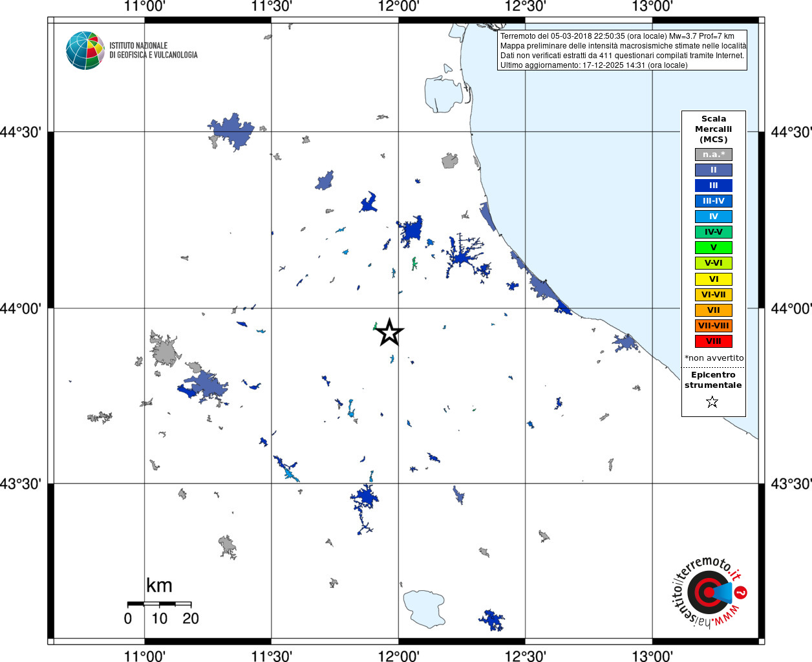Click the epicenter star on the map
812x662 pixels.
pyautogui.click(x=390, y=332)
